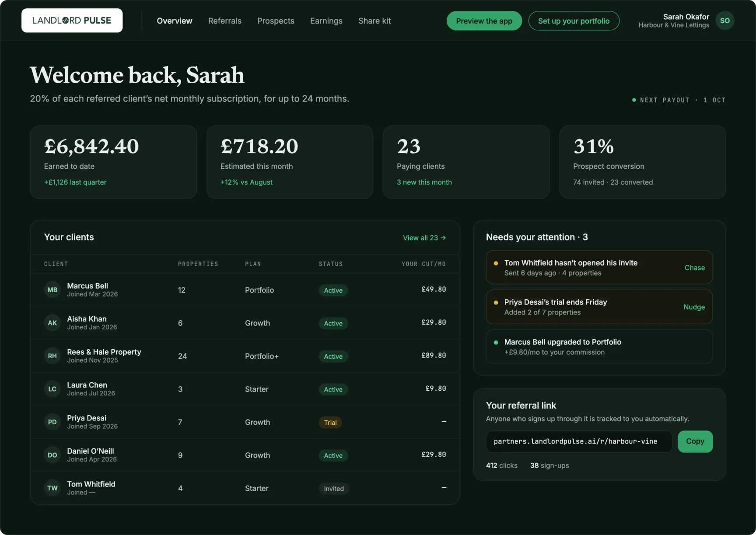The width and height of the screenshot is (756, 535).
Task: Click the Next Payout 1 Oct indicator
Action: [x=679, y=100]
